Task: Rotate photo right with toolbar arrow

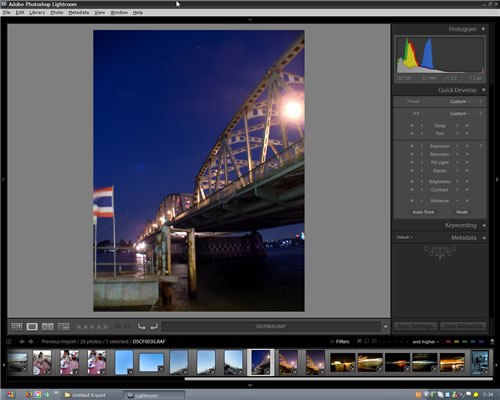Action: (154, 326)
